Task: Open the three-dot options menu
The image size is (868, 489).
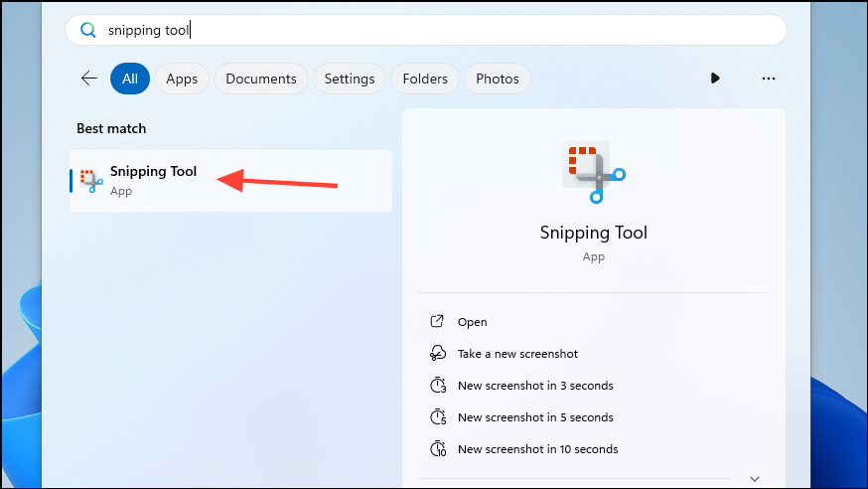Action: click(769, 79)
